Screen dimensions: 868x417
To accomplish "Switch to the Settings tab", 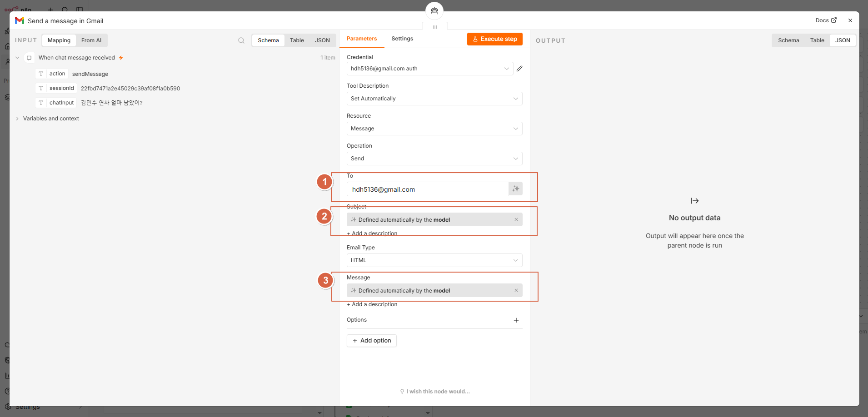I will point(402,39).
